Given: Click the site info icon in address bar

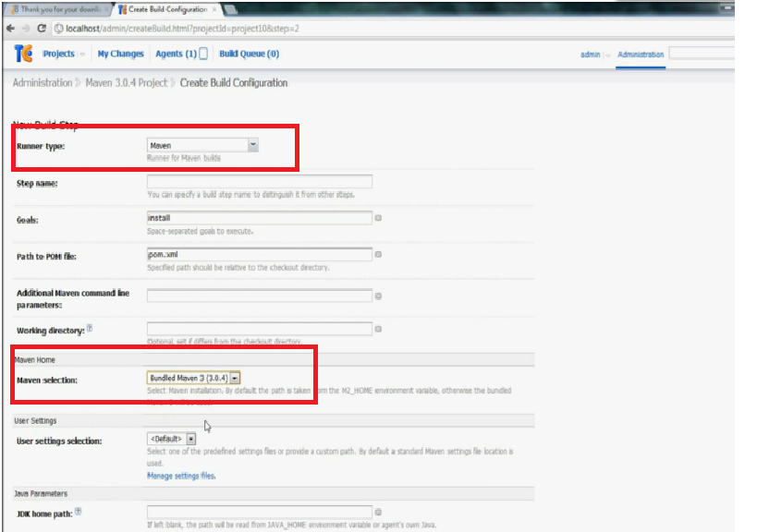Looking at the screenshot, I should pyautogui.click(x=58, y=29).
